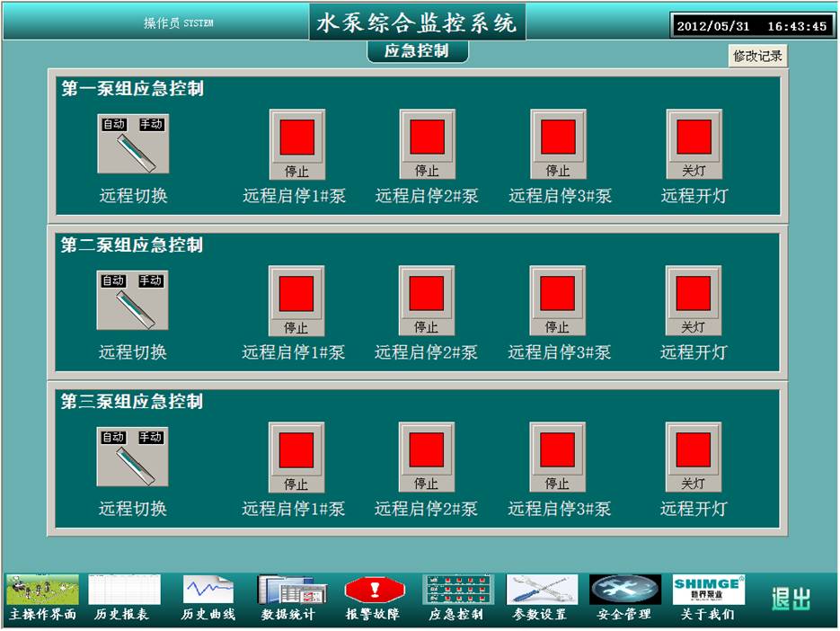Select the 应急控制 icon in bottom navigation

[458, 591]
